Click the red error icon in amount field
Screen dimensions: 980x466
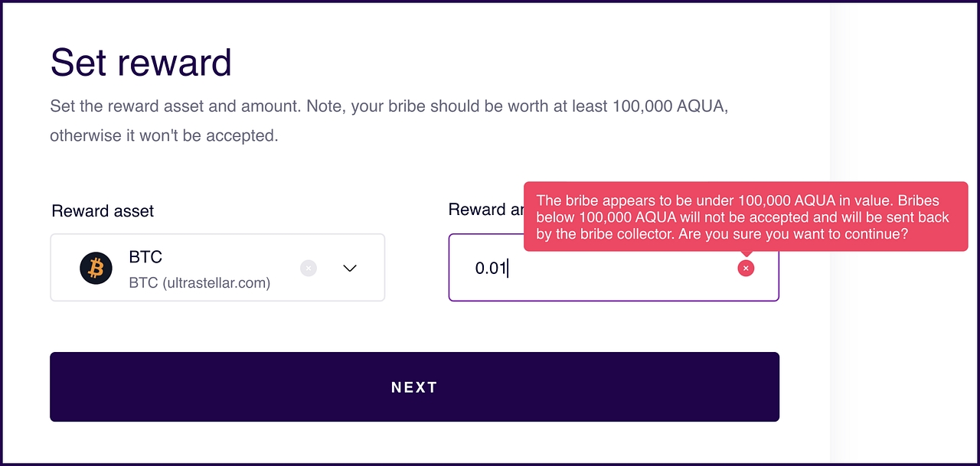tap(746, 268)
